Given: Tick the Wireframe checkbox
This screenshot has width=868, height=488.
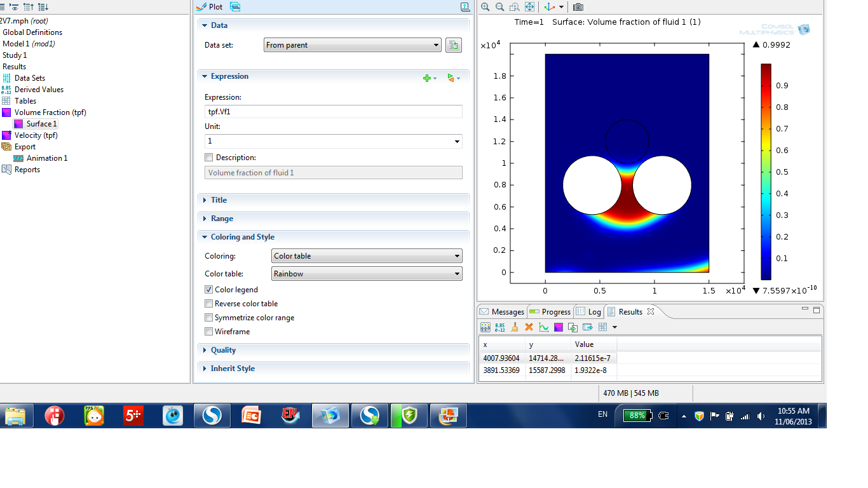Looking at the screenshot, I should pos(209,332).
